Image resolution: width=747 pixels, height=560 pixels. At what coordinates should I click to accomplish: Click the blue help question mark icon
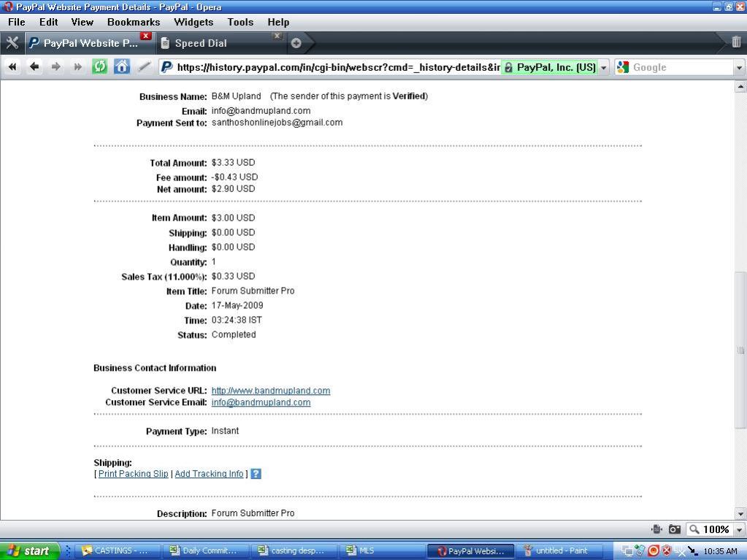(256, 474)
